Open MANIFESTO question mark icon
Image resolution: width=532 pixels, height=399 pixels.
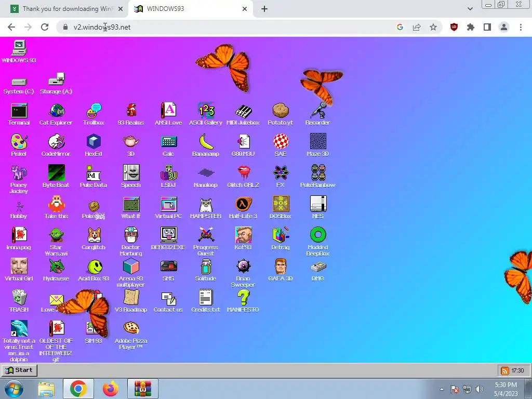243,301
